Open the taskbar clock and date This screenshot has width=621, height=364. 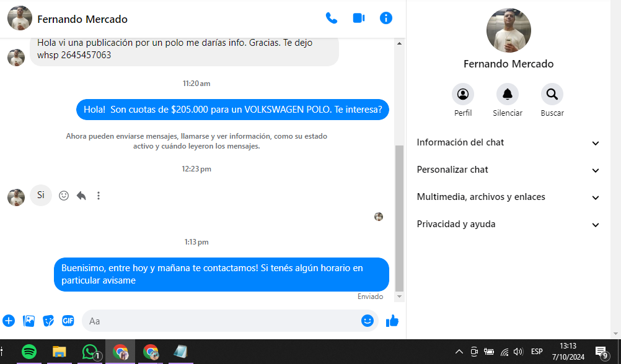pyautogui.click(x=568, y=352)
